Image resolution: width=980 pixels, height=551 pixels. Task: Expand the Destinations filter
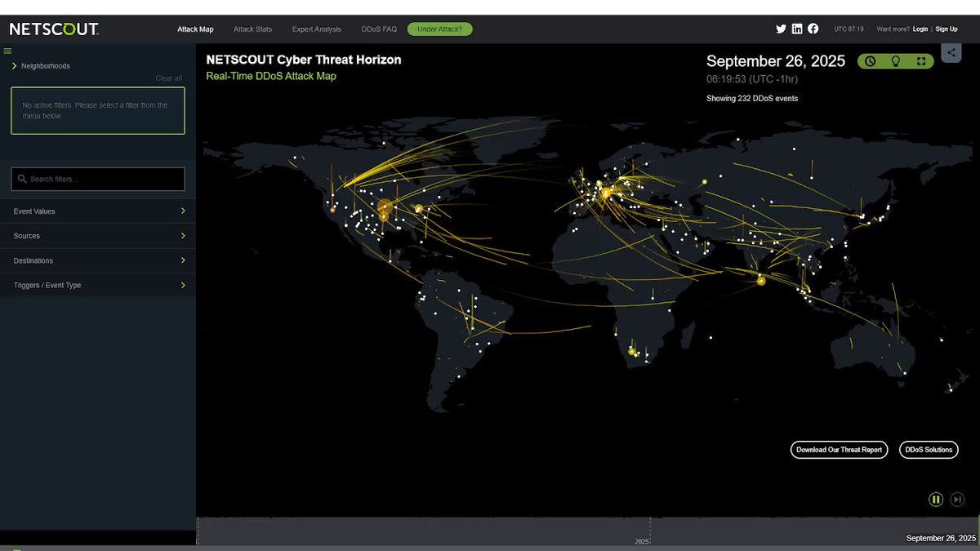[x=98, y=260]
